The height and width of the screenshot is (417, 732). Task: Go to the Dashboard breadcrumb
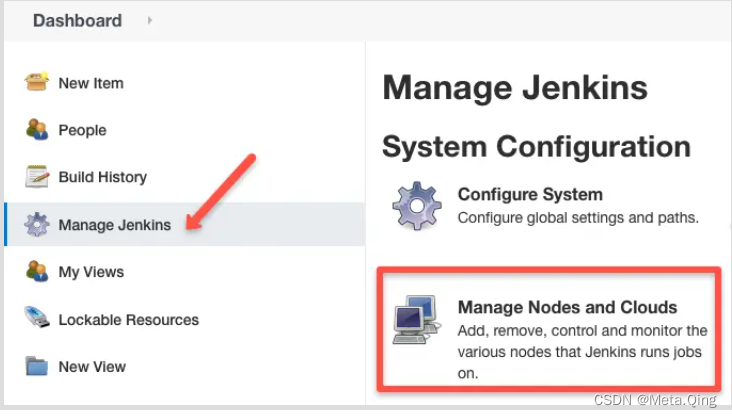click(77, 20)
